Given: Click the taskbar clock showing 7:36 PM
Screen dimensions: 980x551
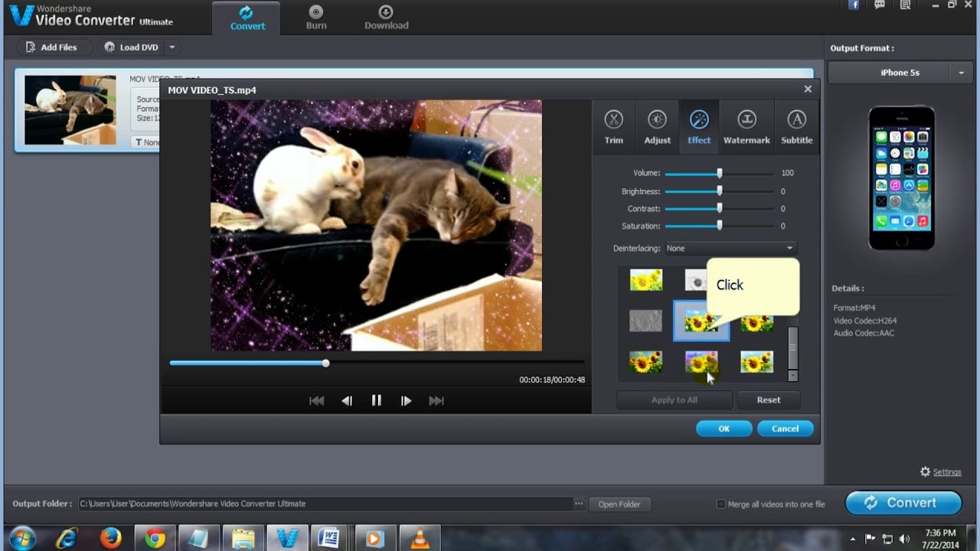Looking at the screenshot, I should (x=940, y=533).
